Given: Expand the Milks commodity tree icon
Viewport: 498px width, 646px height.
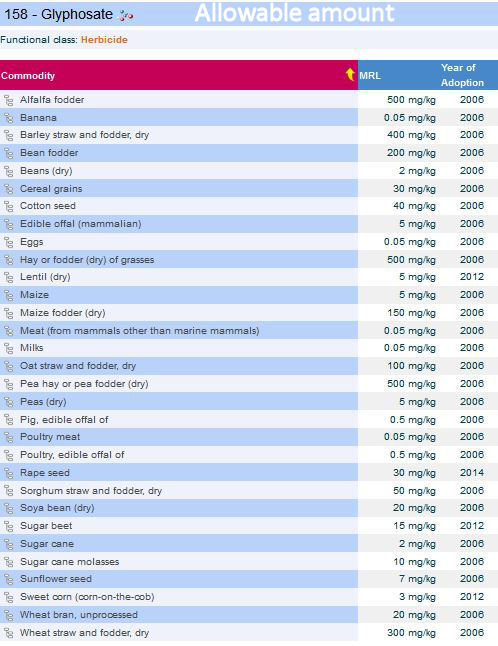Looking at the screenshot, I should point(9,349).
